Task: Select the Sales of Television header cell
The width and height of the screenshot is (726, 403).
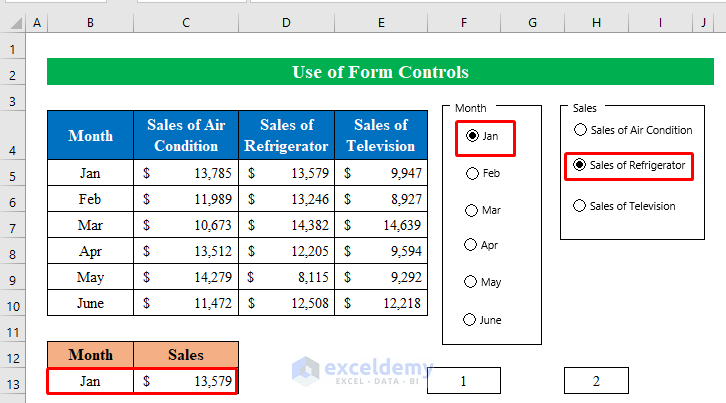Action: [380, 136]
